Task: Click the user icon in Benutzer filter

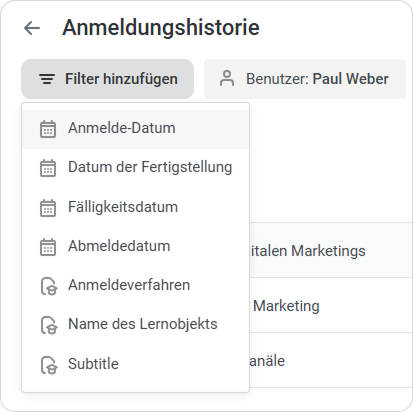Action: 227,79
